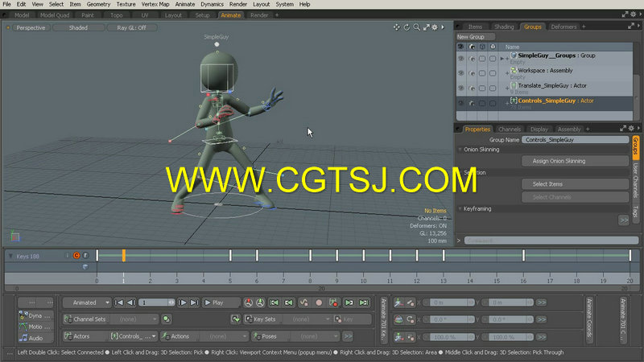Screen dimensions: 644x362
Task: Click the green last-keyframe icon
Action: [x=364, y=303]
